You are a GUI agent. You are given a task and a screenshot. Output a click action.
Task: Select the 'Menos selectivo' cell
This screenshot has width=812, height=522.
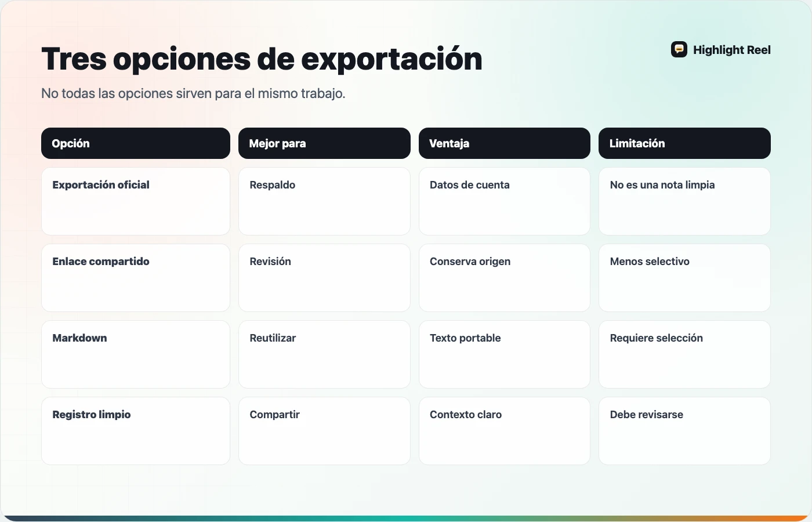pos(684,278)
